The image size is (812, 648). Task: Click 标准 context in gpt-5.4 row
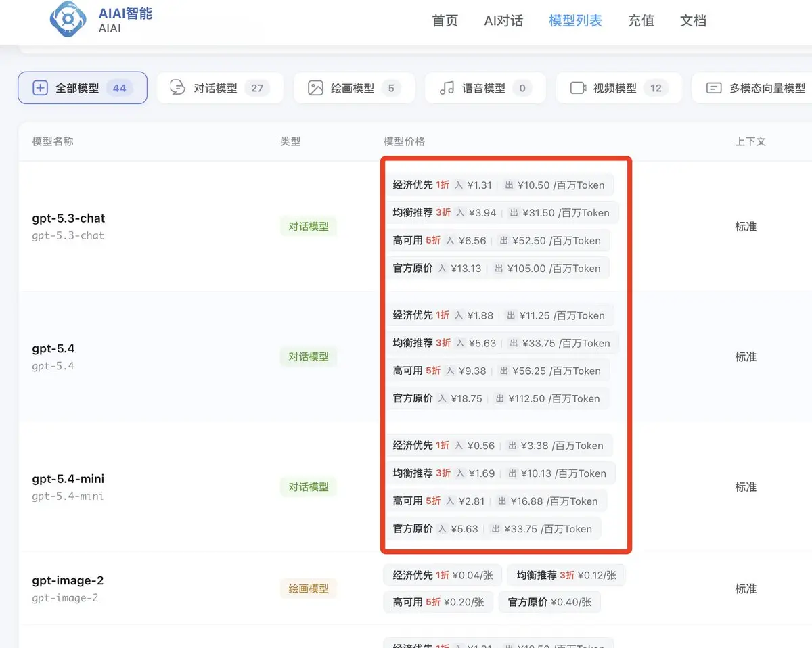pyautogui.click(x=746, y=356)
